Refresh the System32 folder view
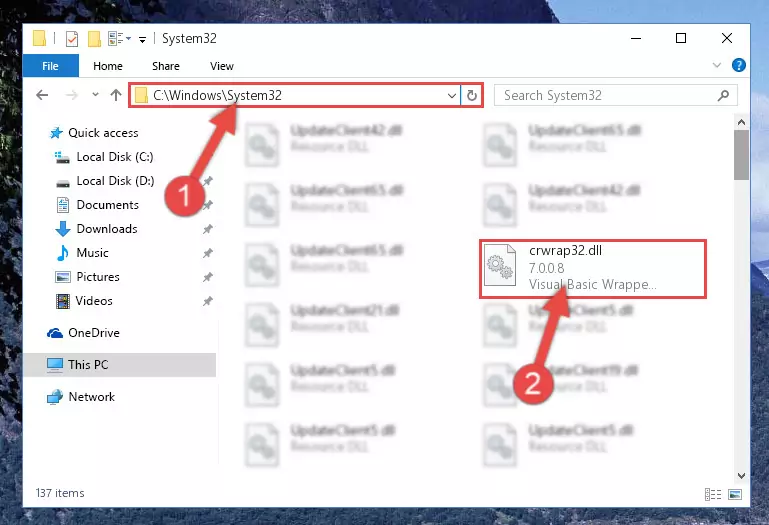Screen dimensions: 769x525 pyautogui.click(x=472, y=96)
